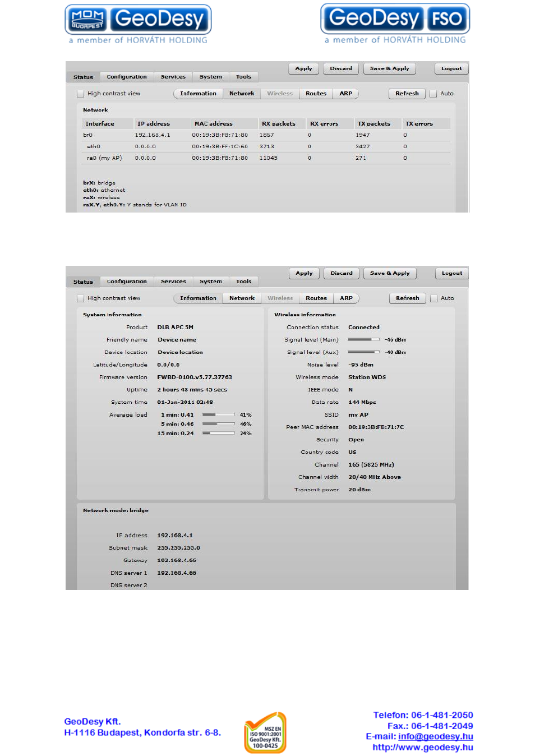Select Routes sub-tab above System information
Screen dimensions: 535x756
[x=316, y=298]
